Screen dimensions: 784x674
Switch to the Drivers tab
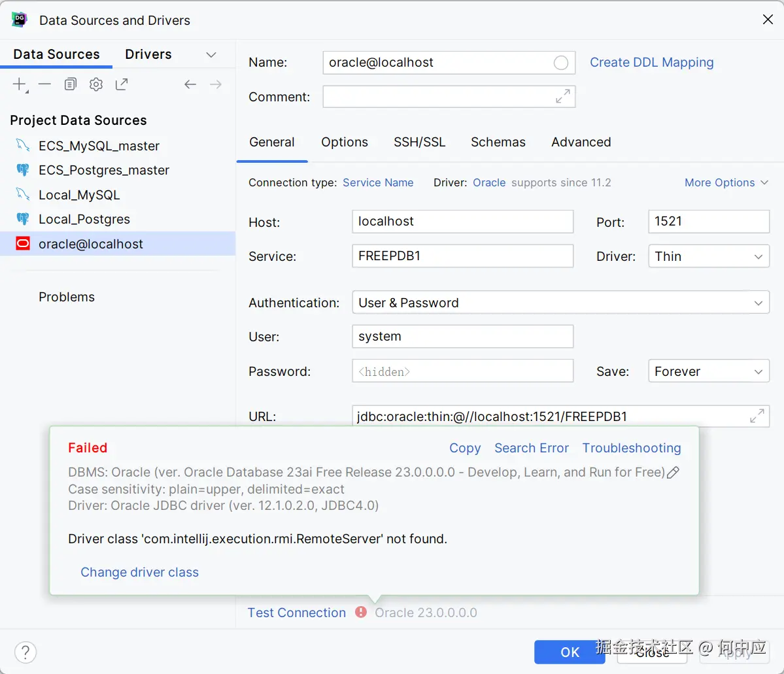coord(148,54)
